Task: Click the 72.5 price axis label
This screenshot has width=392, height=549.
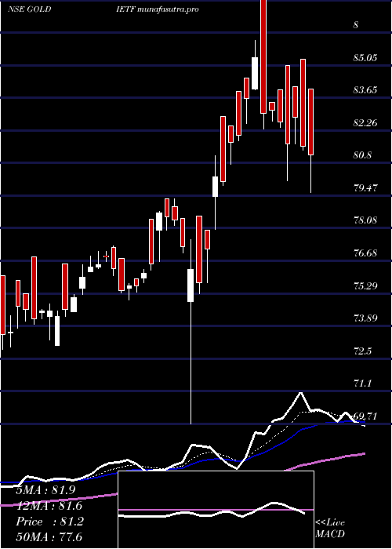Action: point(363,351)
